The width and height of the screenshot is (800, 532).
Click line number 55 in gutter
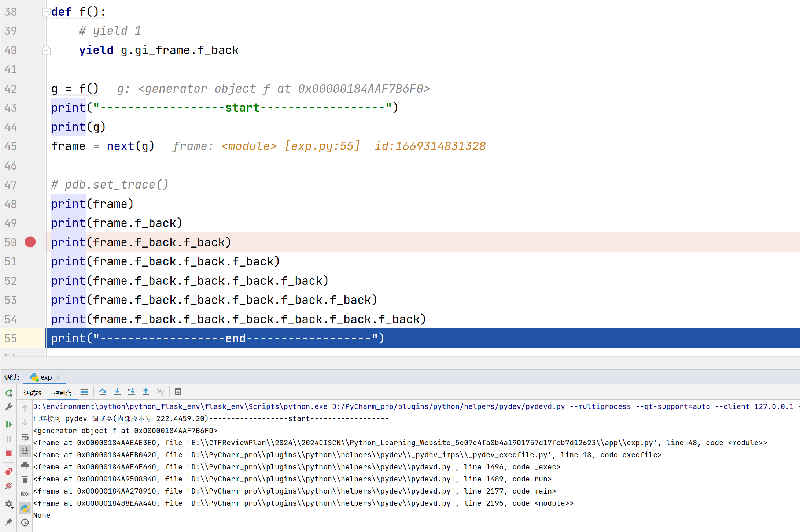(11, 338)
